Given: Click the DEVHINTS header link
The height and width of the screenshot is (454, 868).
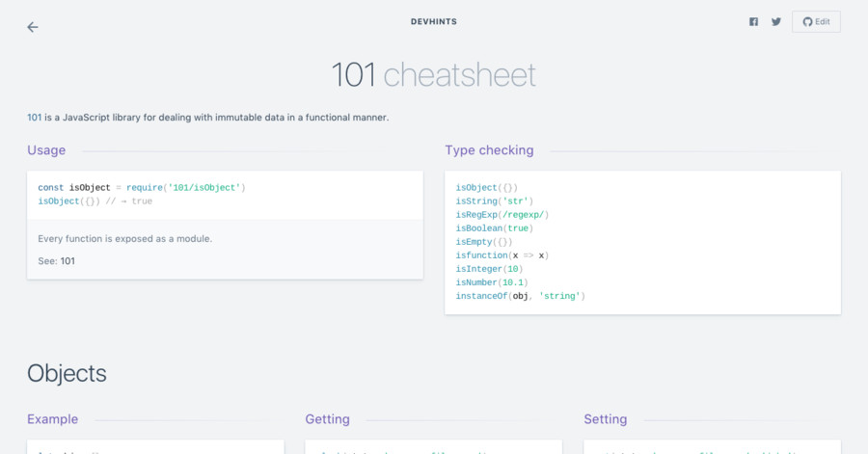Looking at the screenshot, I should click(434, 22).
